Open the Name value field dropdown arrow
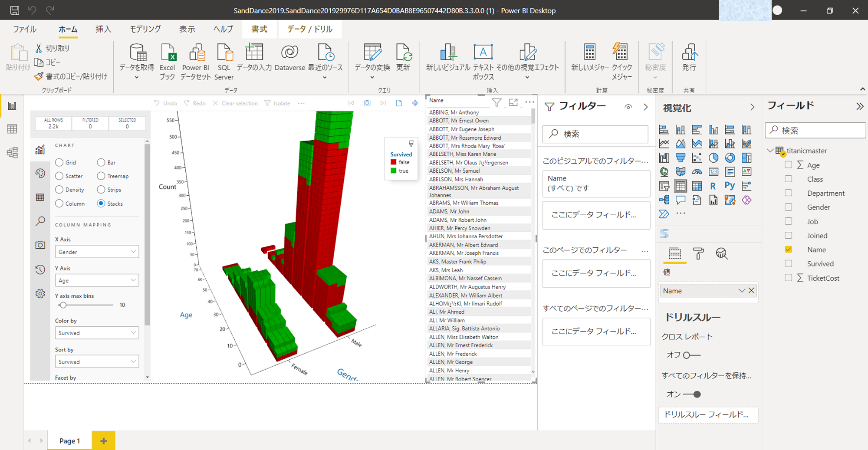Image resolution: width=868 pixels, height=450 pixels. (742, 291)
